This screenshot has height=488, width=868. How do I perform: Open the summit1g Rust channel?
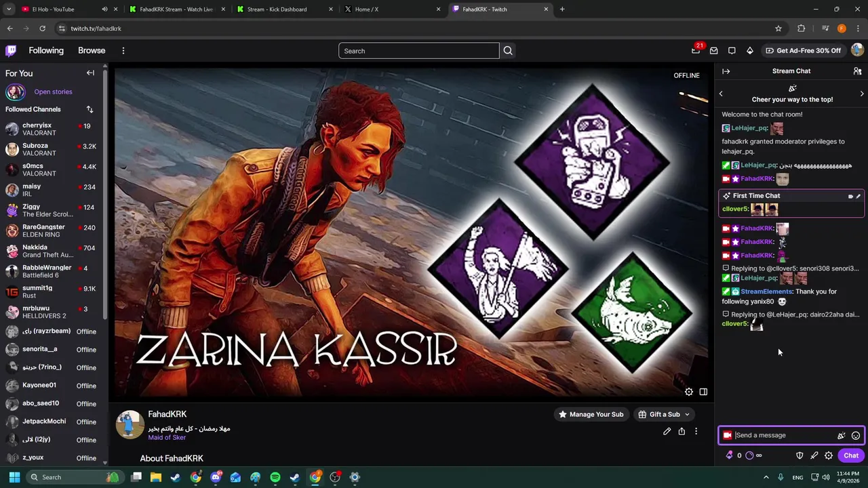click(53, 291)
